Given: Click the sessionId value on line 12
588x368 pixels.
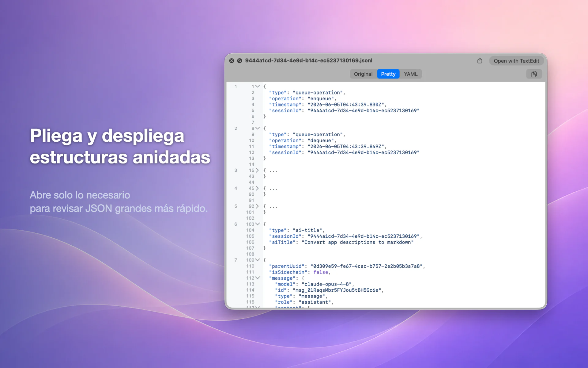Looking at the screenshot, I should 364,152.
